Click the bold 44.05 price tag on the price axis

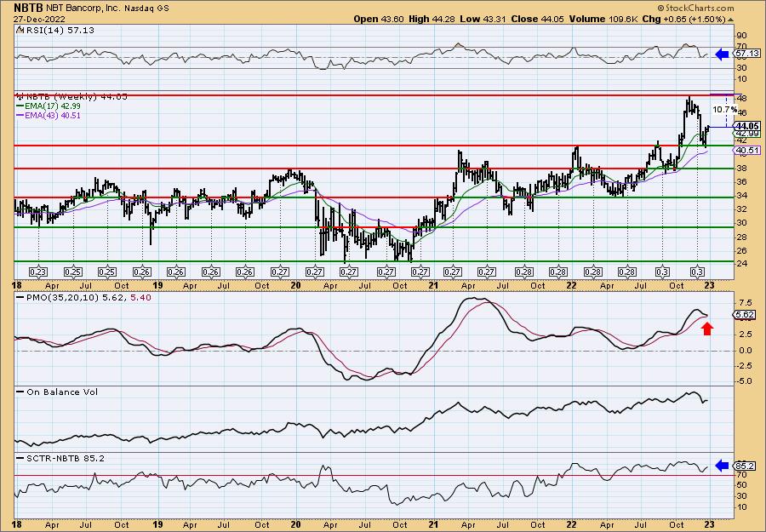pyautogui.click(x=747, y=126)
